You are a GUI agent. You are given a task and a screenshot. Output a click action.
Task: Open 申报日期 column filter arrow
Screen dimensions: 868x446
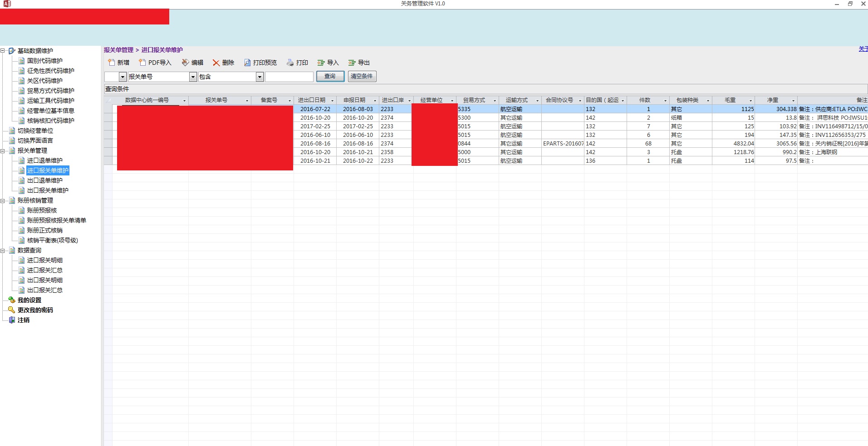pyautogui.click(x=375, y=101)
